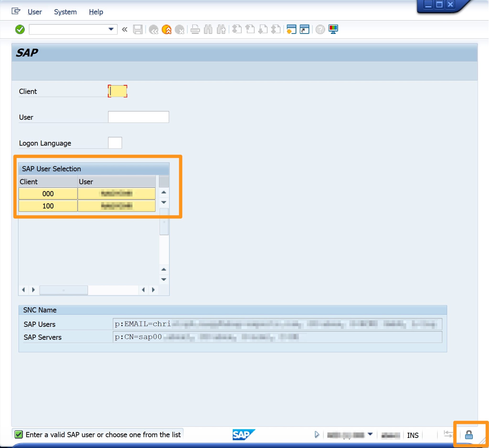The width and height of the screenshot is (489, 448).
Task: Click the SNC lock icon in status bar
Action: point(469,435)
